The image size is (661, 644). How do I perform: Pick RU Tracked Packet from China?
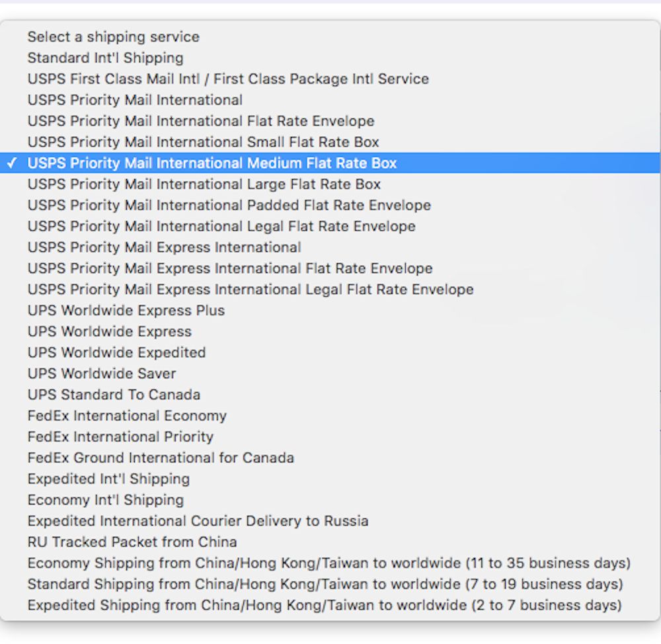coord(330,542)
